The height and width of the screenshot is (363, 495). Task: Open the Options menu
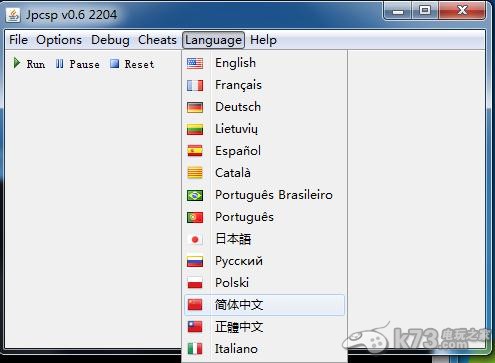pos(59,40)
